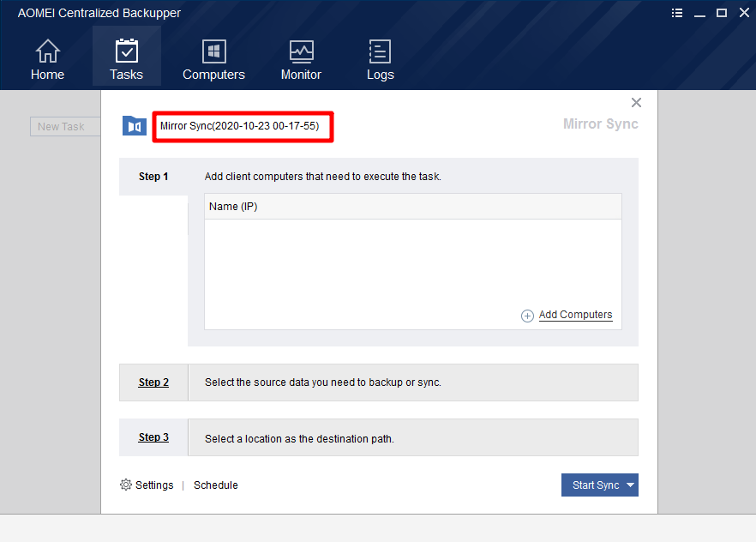Click the Name (IP) column header

coord(413,207)
